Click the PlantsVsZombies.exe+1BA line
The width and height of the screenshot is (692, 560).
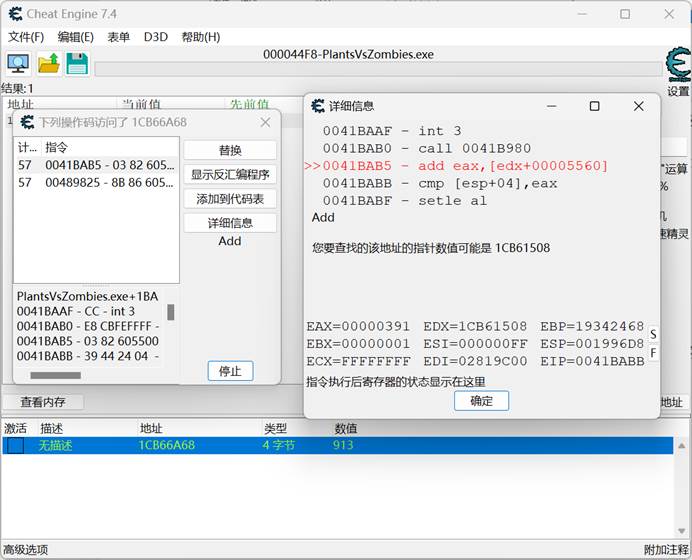[87, 296]
